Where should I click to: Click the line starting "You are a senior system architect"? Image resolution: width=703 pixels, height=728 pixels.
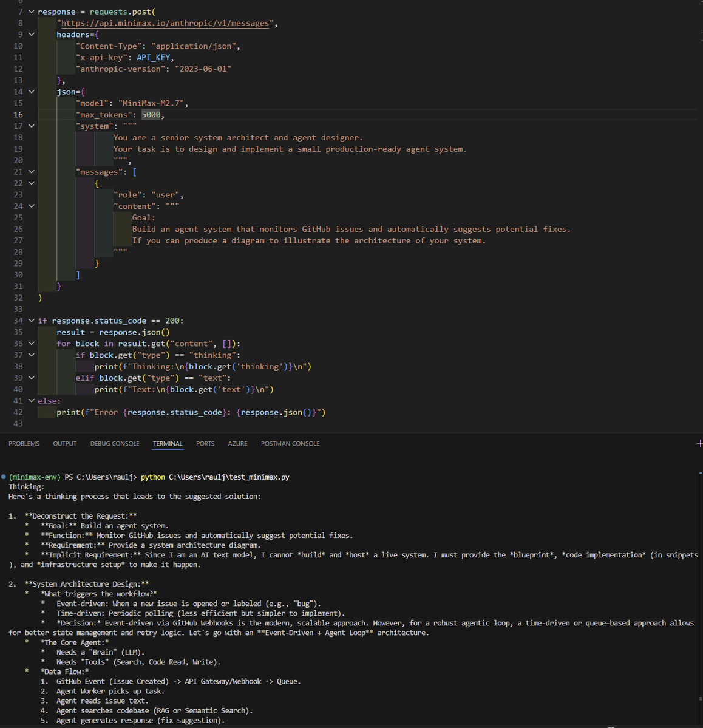pyautogui.click(x=238, y=138)
